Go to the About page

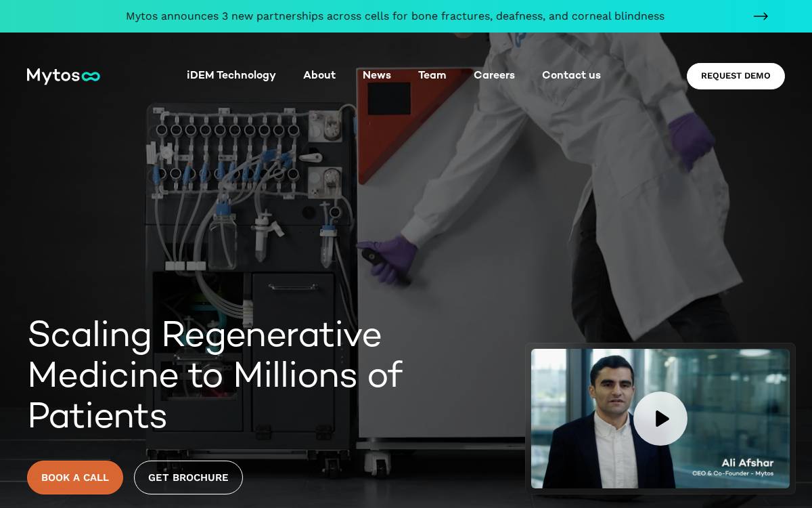click(319, 75)
